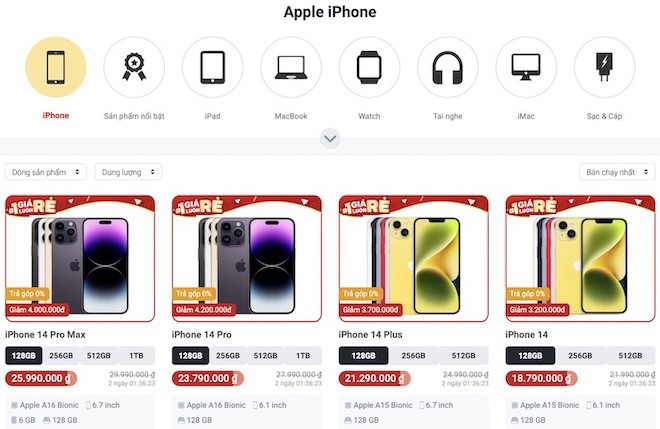The height and width of the screenshot is (429, 660).
Task: Open the Tai nghe headphones icon
Action: coord(447,67)
